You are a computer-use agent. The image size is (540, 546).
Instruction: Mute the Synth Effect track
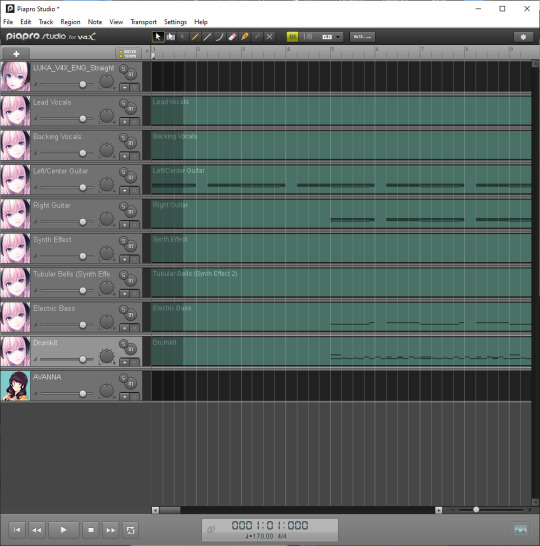pyautogui.click(x=131, y=246)
